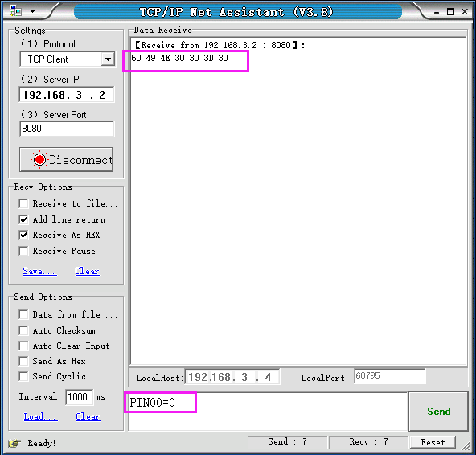
Task: Toggle Receive As HEX checkbox
Action: coord(23,235)
